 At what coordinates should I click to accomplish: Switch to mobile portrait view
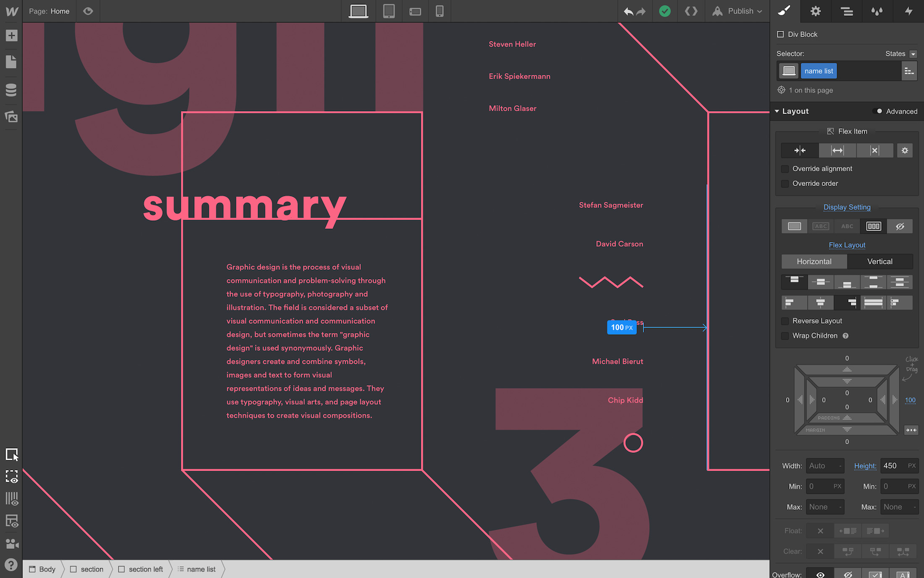click(439, 11)
